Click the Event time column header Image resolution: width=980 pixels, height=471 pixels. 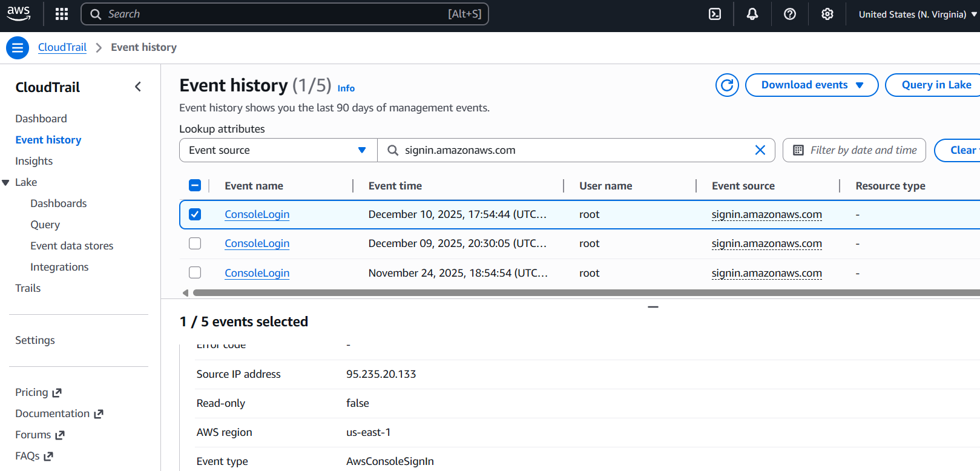pyautogui.click(x=395, y=186)
